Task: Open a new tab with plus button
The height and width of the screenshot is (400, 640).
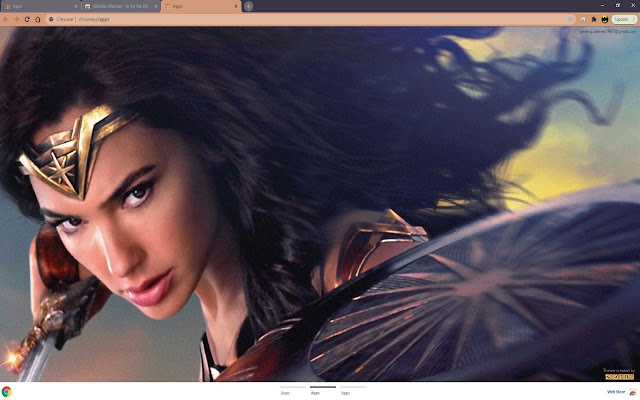Action: point(248,6)
